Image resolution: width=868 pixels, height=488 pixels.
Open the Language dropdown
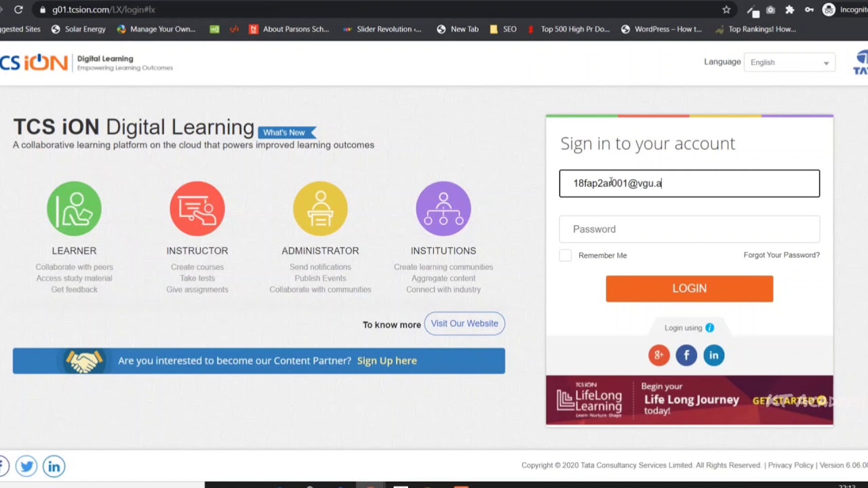tap(789, 62)
